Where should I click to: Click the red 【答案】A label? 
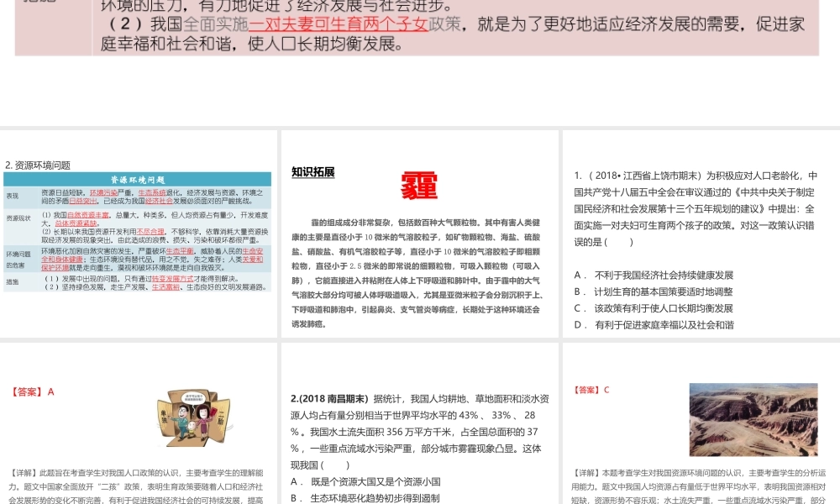tap(32, 392)
